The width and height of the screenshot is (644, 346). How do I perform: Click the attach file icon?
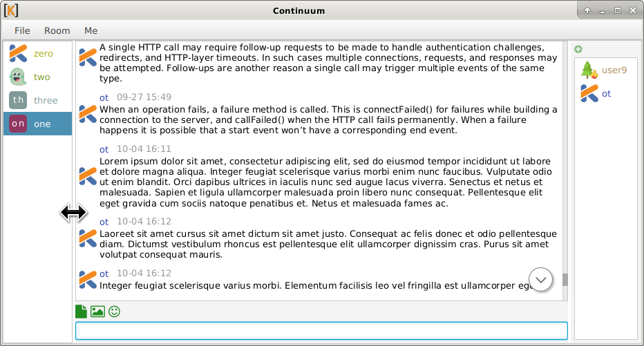tap(82, 311)
